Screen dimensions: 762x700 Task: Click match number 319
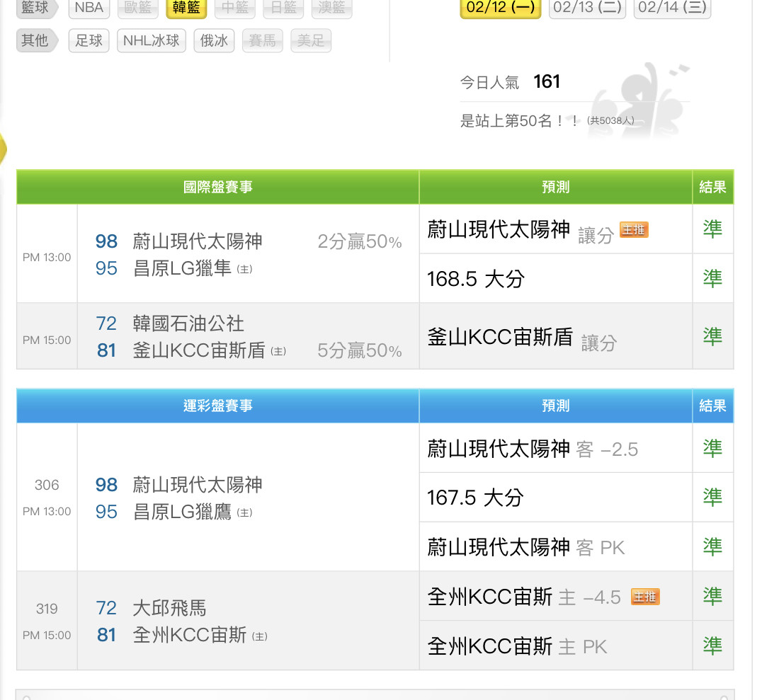click(47, 609)
